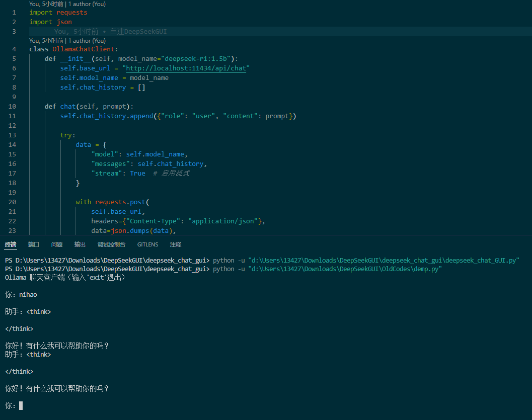This screenshot has height=420, width=532.
Task: Click import json on line 2
Action: pos(50,22)
